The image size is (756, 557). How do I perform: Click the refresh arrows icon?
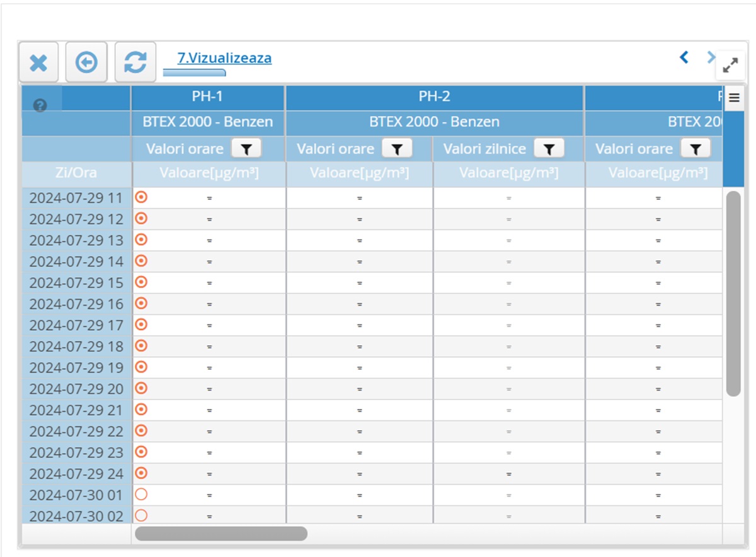point(135,62)
